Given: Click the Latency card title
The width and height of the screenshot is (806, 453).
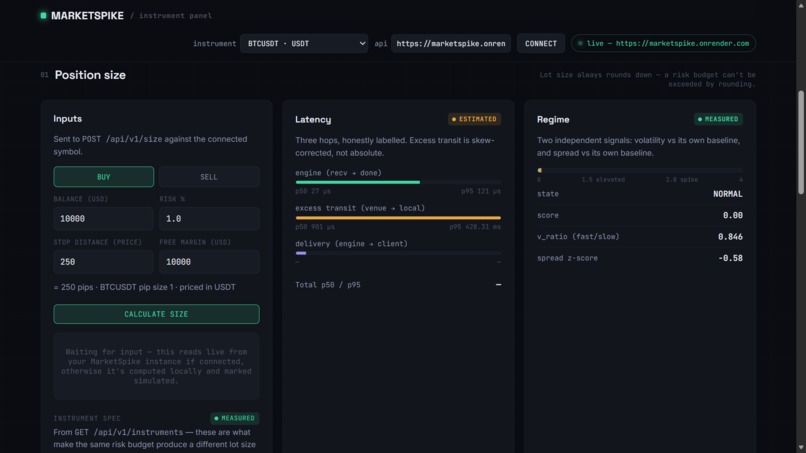Looking at the screenshot, I should [313, 119].
